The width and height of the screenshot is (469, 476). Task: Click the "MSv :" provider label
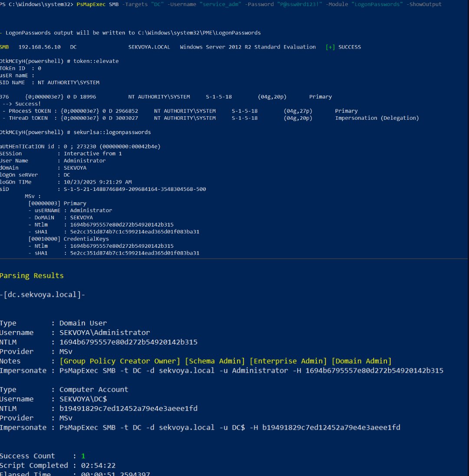pos(33,197)
